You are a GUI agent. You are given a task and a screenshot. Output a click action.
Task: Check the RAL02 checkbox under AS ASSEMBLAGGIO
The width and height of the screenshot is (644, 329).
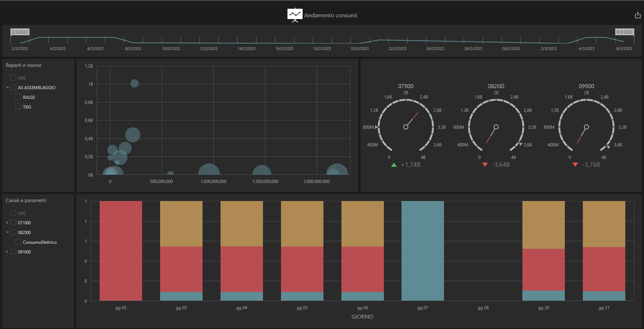pos(18,97)
